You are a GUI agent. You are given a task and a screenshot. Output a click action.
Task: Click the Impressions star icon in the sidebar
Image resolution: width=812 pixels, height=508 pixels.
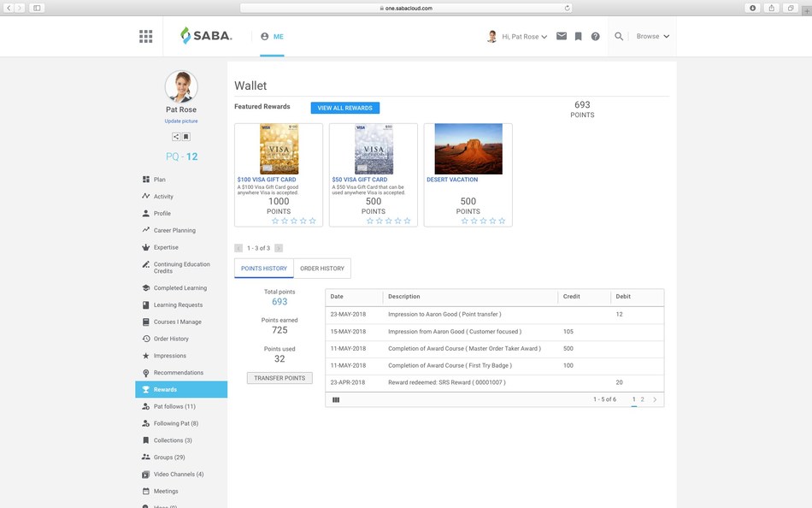(145, 355)
